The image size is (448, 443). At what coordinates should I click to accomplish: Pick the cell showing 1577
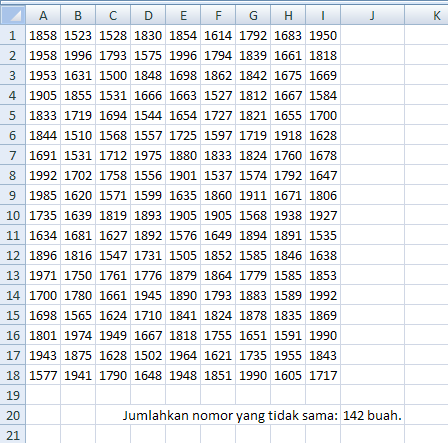point(43,375)
